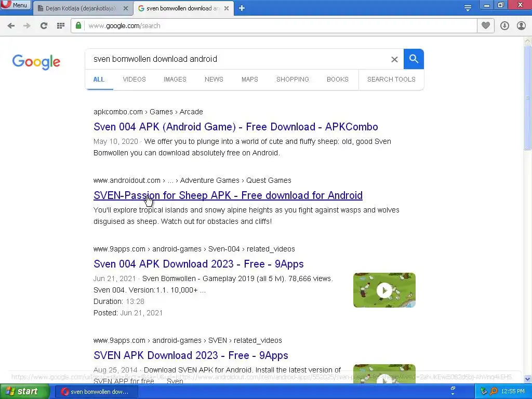Image resolution: width=532 pixels, height=399 pixels.
Task: Select the BOOKS search tab
Action: point(338,79)
